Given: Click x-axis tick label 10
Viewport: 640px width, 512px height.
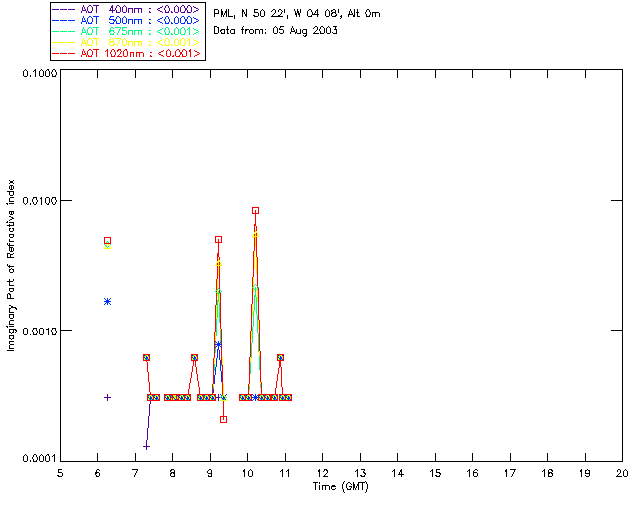Looking at the screenshot, I should pos(247,473).
